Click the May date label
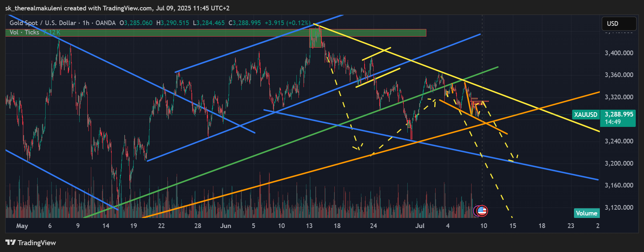644x252 pixels. pyautogui.click(x=22, y=226)
